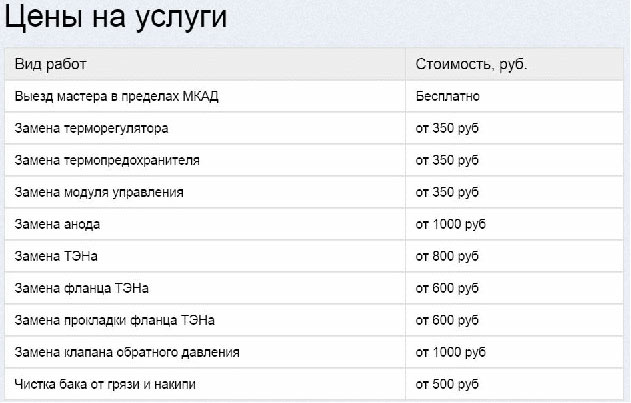This screenshot has height=403, width=631.
Task: Click the "Бесплатно" price cell
Action: [448, 97]
